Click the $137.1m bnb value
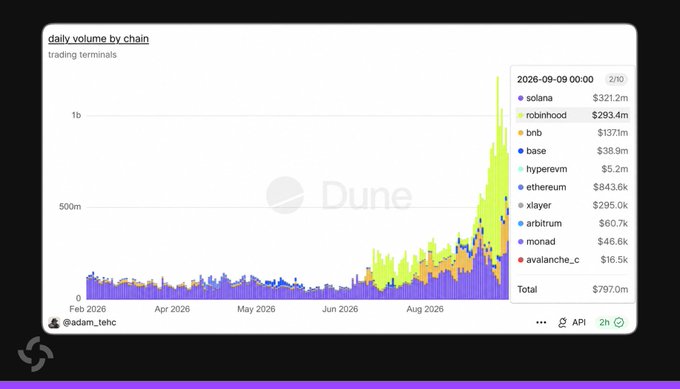The width and height of the screenshot is (680, 389). tap(612, 133)
